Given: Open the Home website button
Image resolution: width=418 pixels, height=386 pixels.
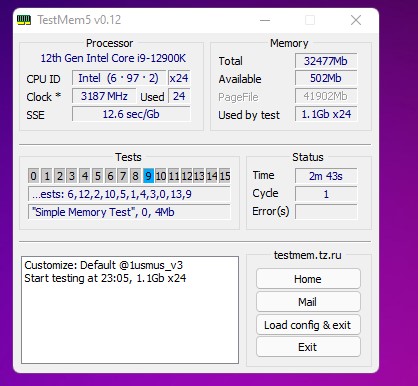Looking at the screenshot, I should coord(308,279).
